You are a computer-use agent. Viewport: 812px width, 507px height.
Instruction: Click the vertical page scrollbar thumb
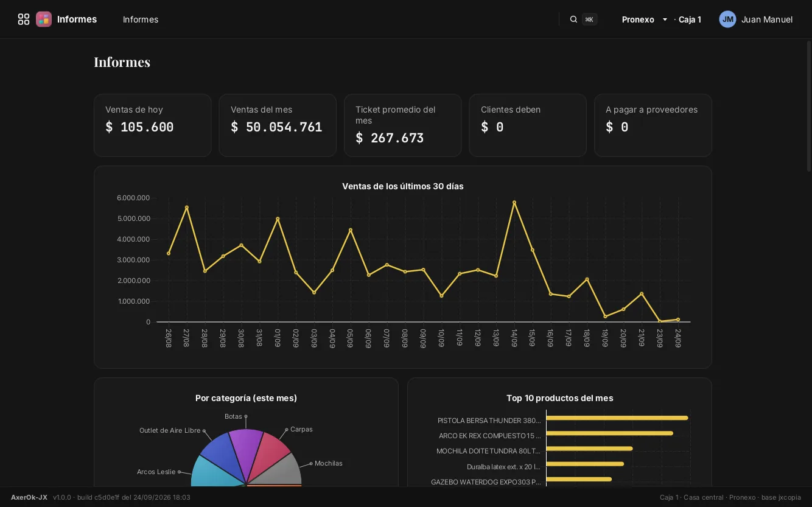(x=809, y=107)
